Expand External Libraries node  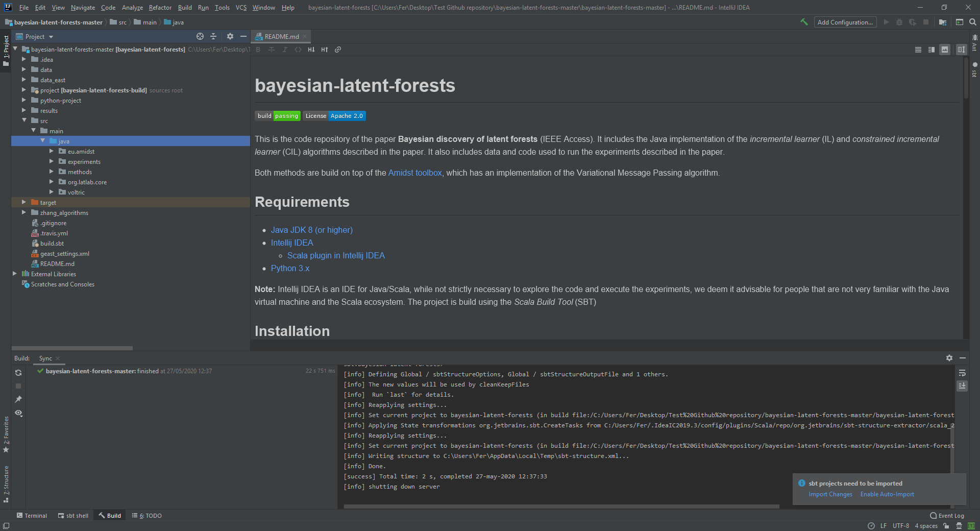[x=14, y=274]
